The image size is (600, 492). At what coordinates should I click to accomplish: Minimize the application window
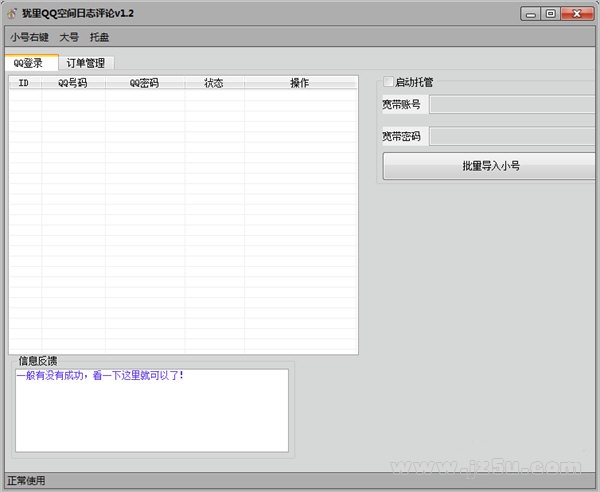(531, 14)
